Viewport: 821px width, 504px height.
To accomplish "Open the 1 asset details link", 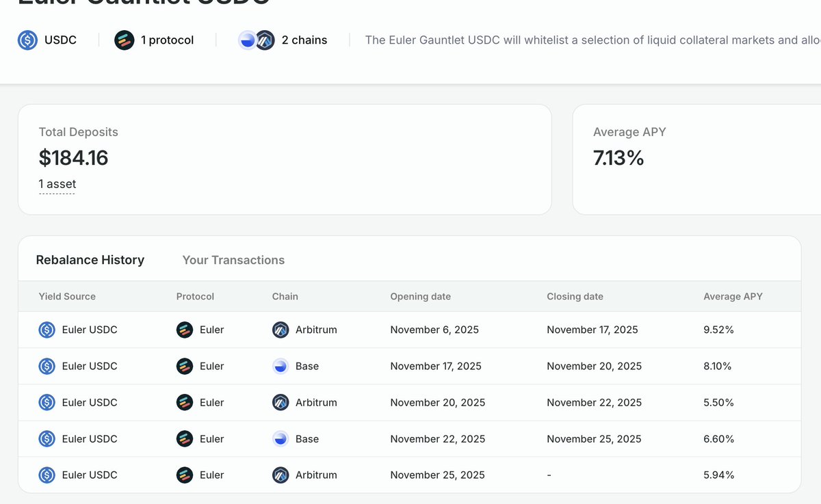I will click(x=57, y=183).
